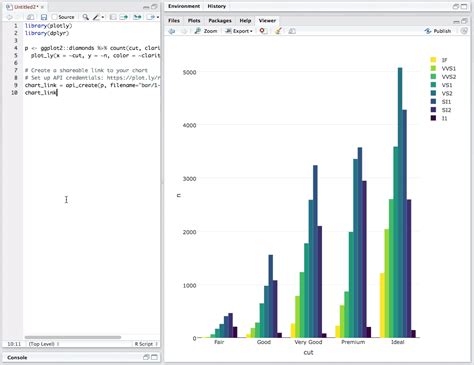The height and width of the screenshot is (365, 474).
Task: Toggle VVS2 legend entry
Action: 443,77
